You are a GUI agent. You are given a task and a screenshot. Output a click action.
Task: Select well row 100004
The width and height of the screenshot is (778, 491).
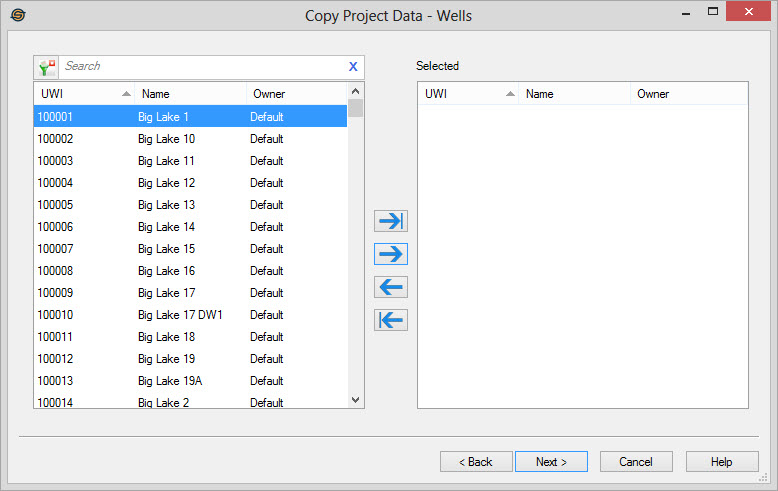(191, 183)
